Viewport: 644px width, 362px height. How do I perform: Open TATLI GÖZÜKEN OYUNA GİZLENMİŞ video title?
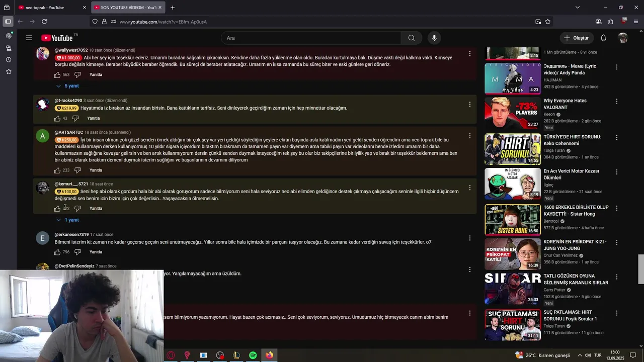pyautogui.click(x=576, y=280)
